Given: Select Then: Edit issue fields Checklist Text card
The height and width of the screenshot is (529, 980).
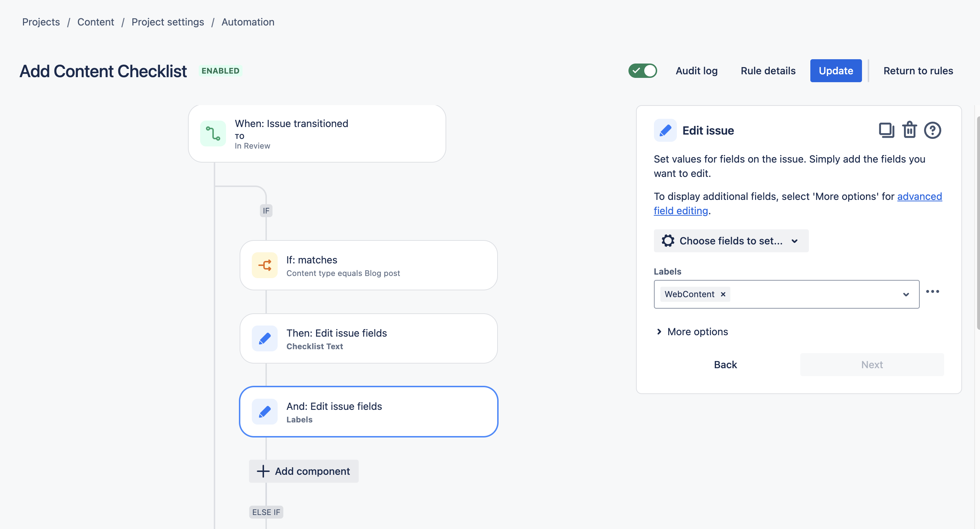Looking at the screenshot, I should point(369,338).
